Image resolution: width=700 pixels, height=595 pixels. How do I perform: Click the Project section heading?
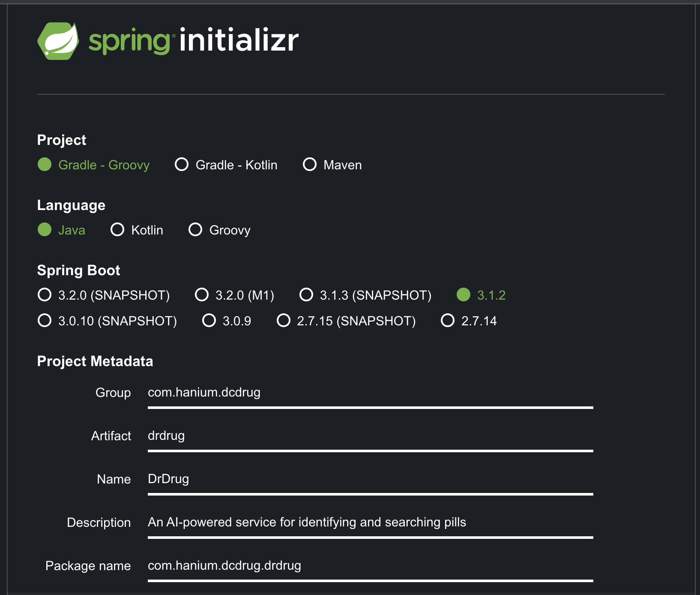tap(62, 140)
